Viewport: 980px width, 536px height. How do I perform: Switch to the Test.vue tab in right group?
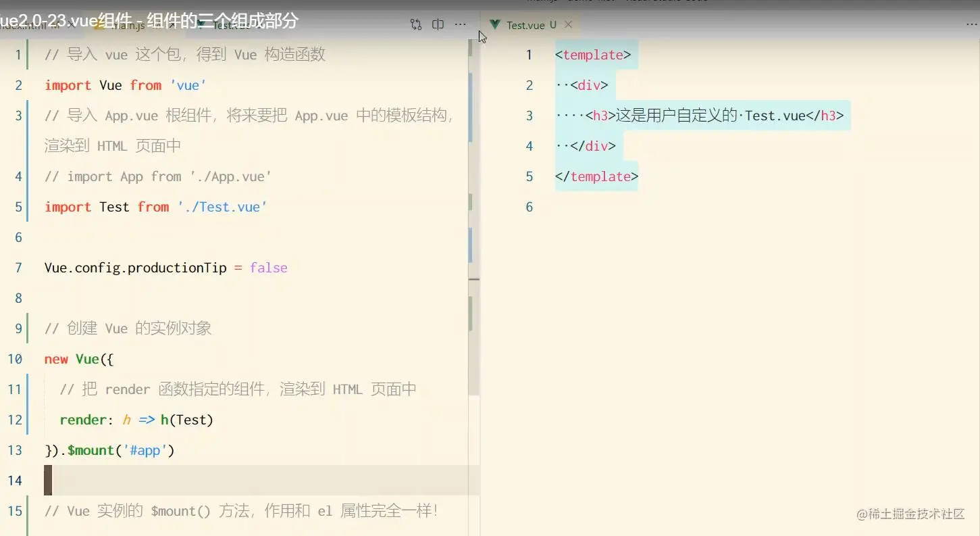pyautogui.click(x=525, y=25)
